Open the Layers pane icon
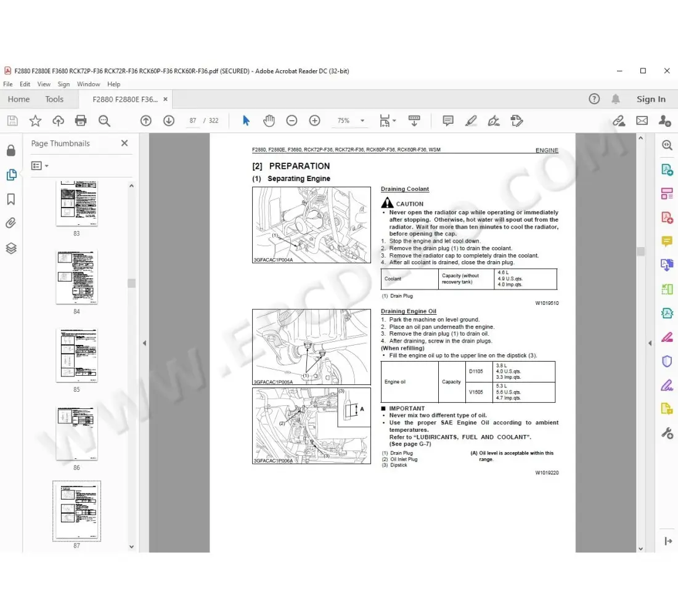 tap(11, 248)
